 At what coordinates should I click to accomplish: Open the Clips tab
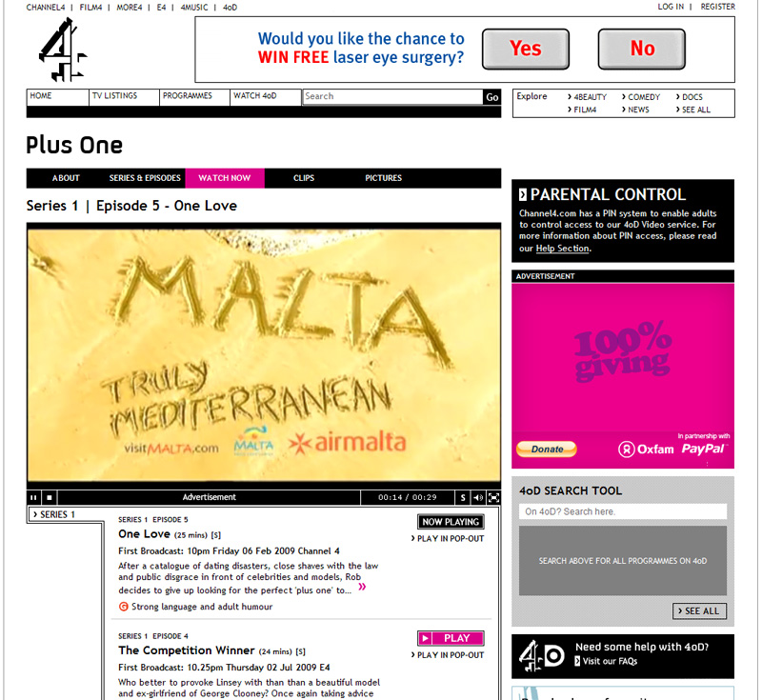click(304, 178)
